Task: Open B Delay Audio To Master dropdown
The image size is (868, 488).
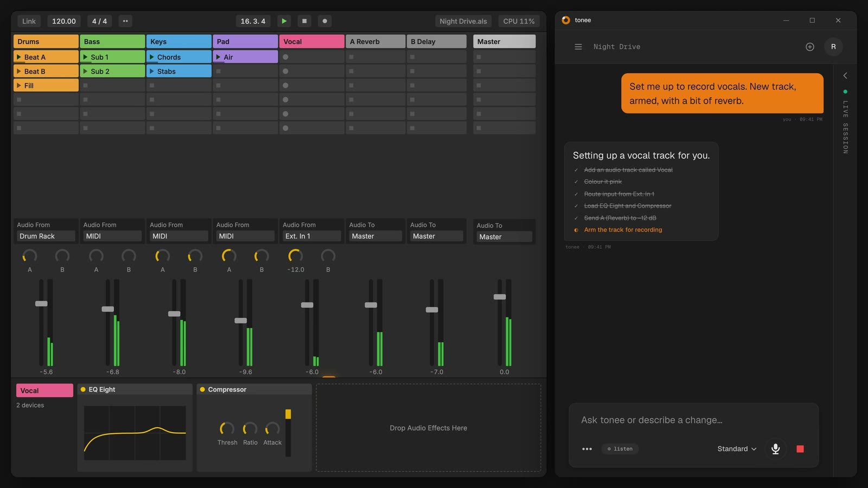Action: [x=437, y=236]
